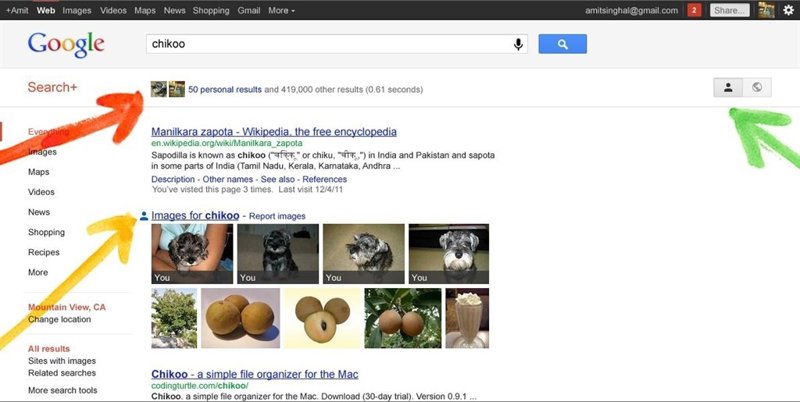The height and width of the screenshot is (402, 800).
Task: Click the small person icon beside Images for chikoo
Action: [x=144, y=216]
